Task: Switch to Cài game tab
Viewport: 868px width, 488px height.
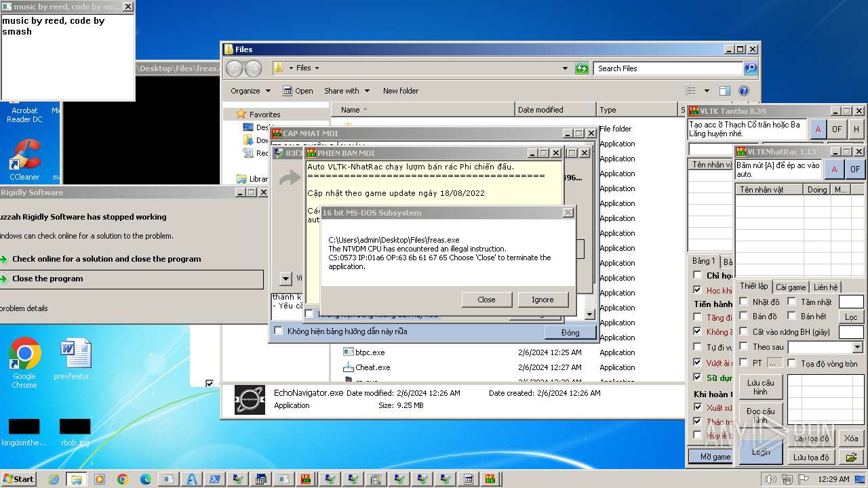Action: [791, 287]
